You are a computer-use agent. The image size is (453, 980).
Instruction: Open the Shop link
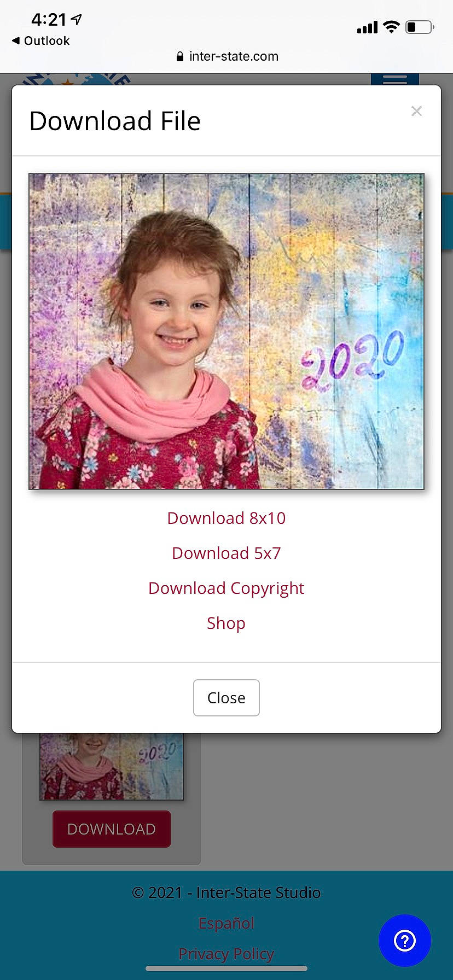click(226, 623)
